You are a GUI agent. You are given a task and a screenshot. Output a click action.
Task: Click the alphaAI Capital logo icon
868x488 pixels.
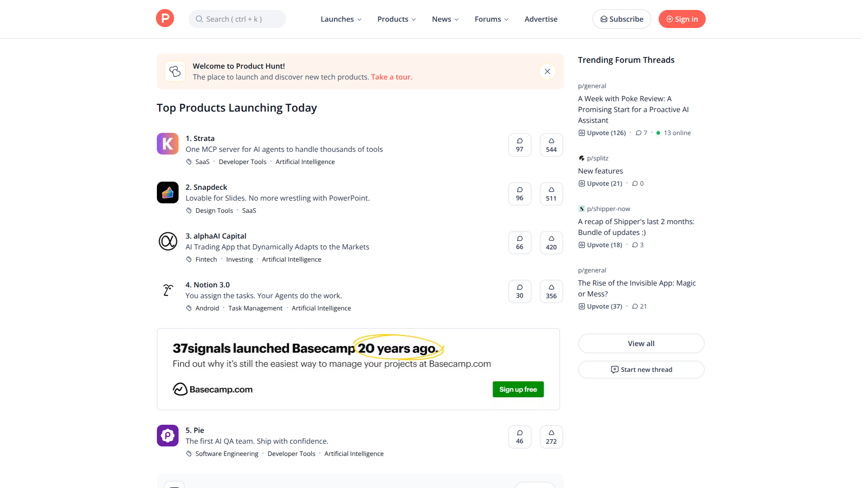click(x=168, y=241)
